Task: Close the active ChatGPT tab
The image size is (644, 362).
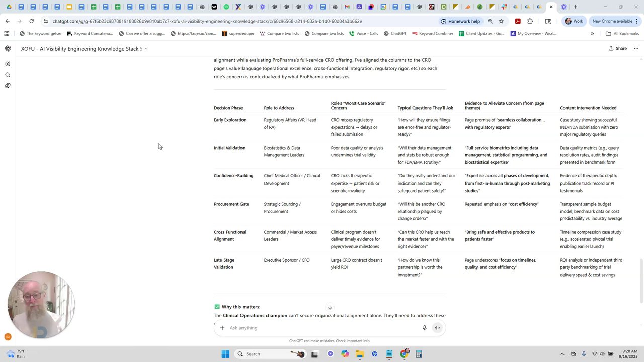Action: tap(551, 7)
